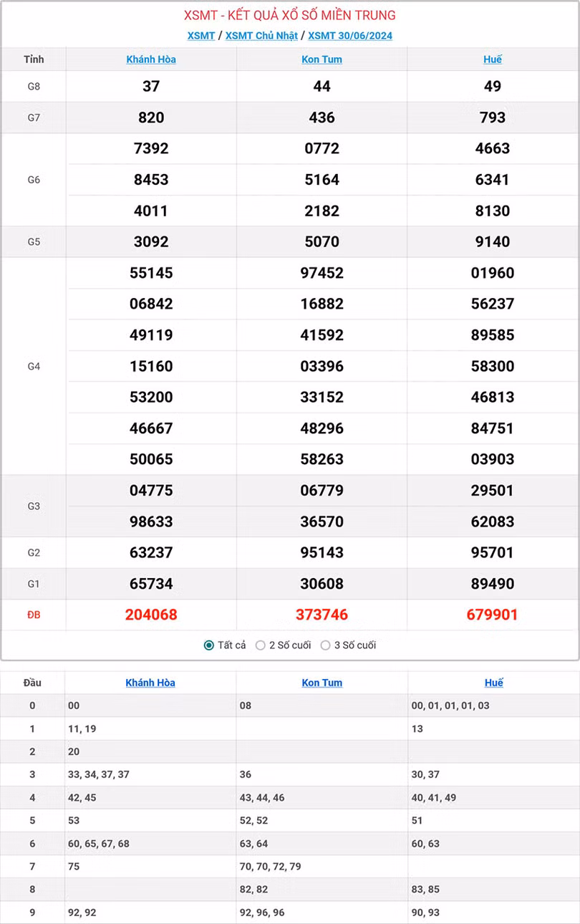Open the XSMT 30/06/2024 breadcrumb link
Viewport: 580px width, 924px height.
click(x=350, y=36)
